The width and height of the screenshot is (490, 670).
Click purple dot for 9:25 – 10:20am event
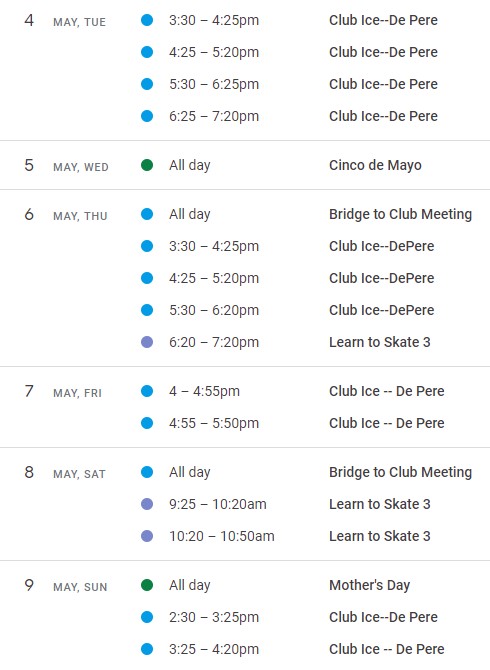point(147,504)
